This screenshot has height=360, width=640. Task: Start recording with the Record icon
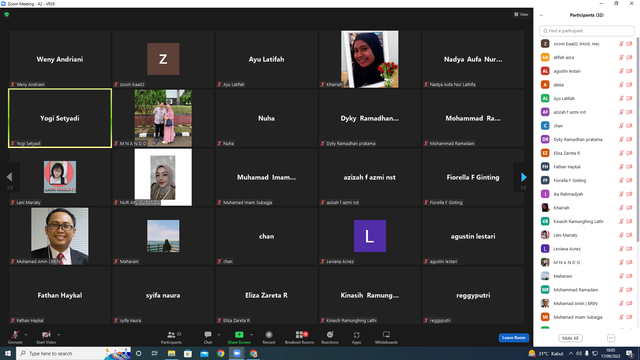[269, 335]
